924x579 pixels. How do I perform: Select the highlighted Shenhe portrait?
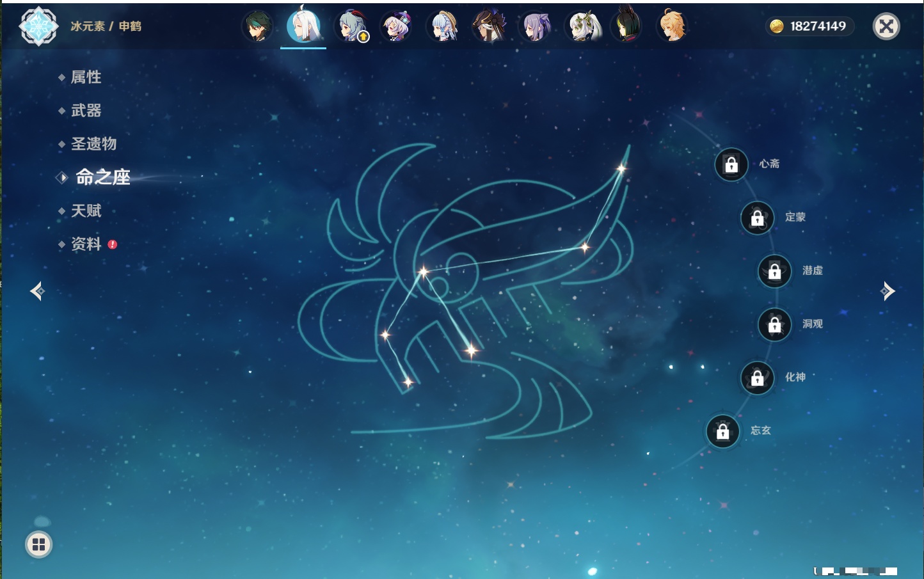303,26
